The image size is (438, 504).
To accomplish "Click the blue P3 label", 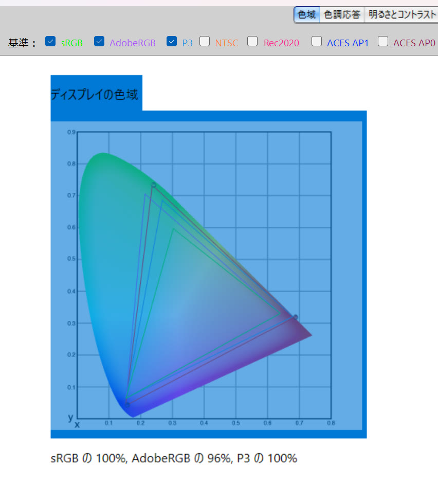I will pyautogui.click(x=187, y=43).
